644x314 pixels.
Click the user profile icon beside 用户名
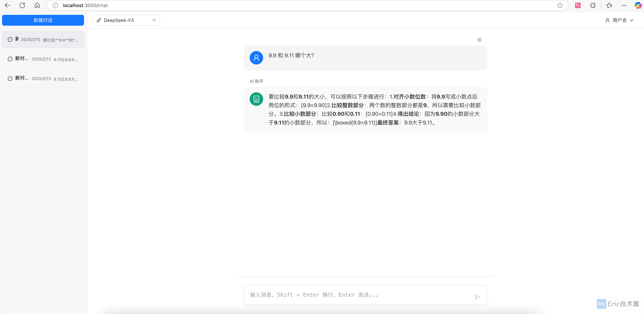[607, 20]
